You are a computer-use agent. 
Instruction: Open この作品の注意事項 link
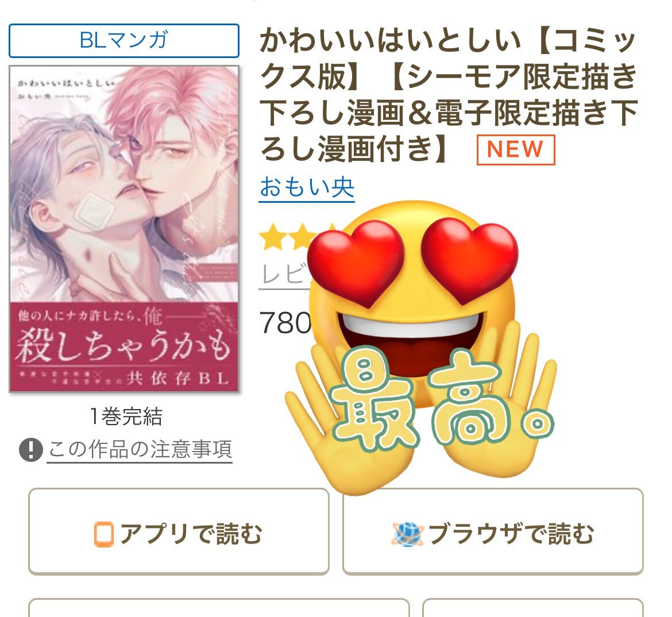coord(140,450)
